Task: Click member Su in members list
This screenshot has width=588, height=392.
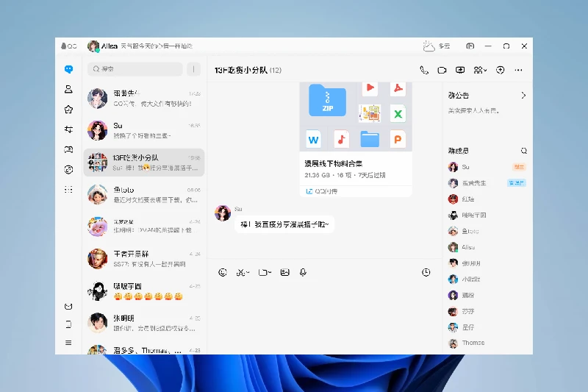Action: 487,167
